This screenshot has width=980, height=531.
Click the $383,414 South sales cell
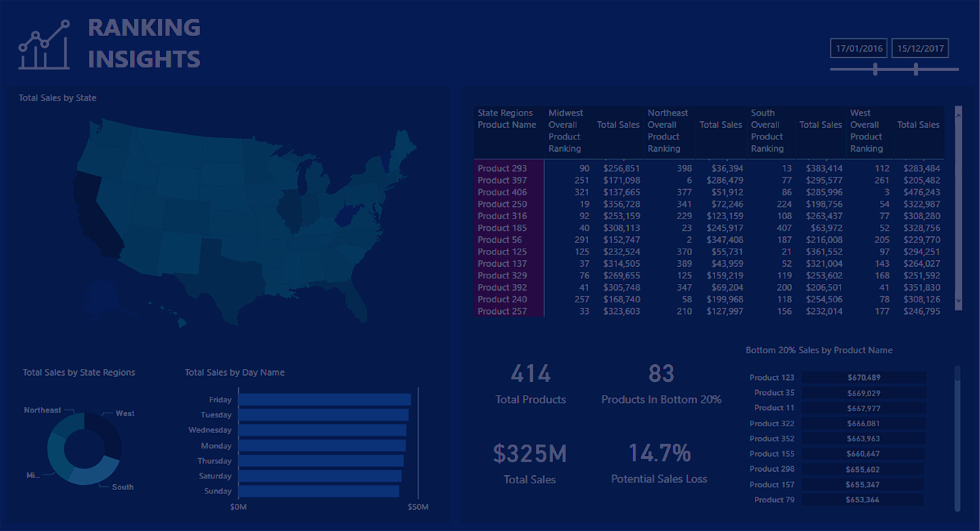pyautogui.click(x=824, y=168)
